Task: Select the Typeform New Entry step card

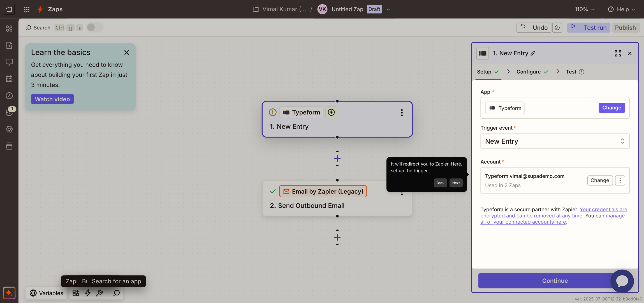Action: (x=337, y=119)
